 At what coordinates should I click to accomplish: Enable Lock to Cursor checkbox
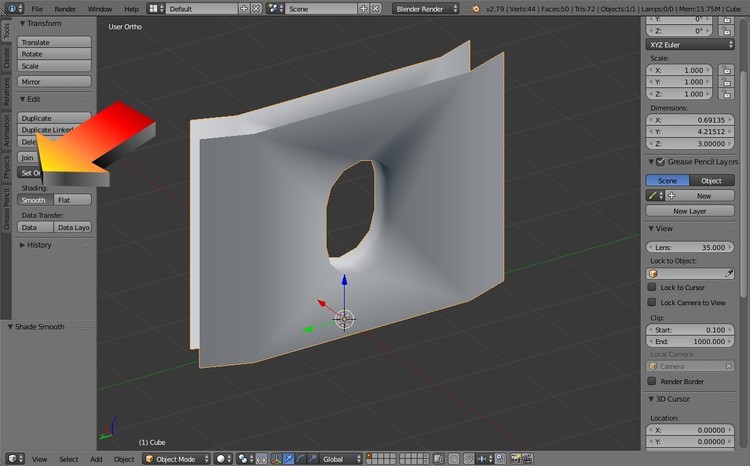[x=652, y=287]
